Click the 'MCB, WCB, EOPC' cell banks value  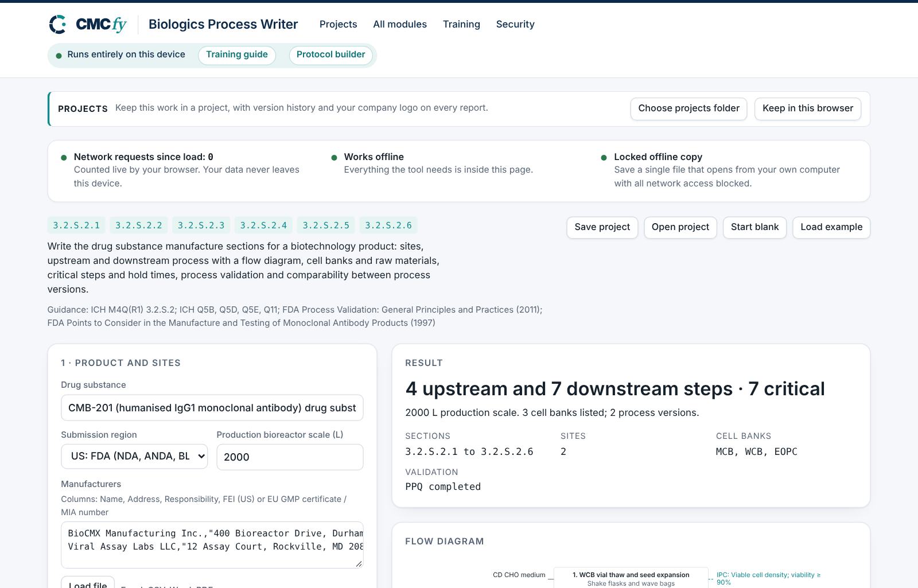click(x=756, y=451)
